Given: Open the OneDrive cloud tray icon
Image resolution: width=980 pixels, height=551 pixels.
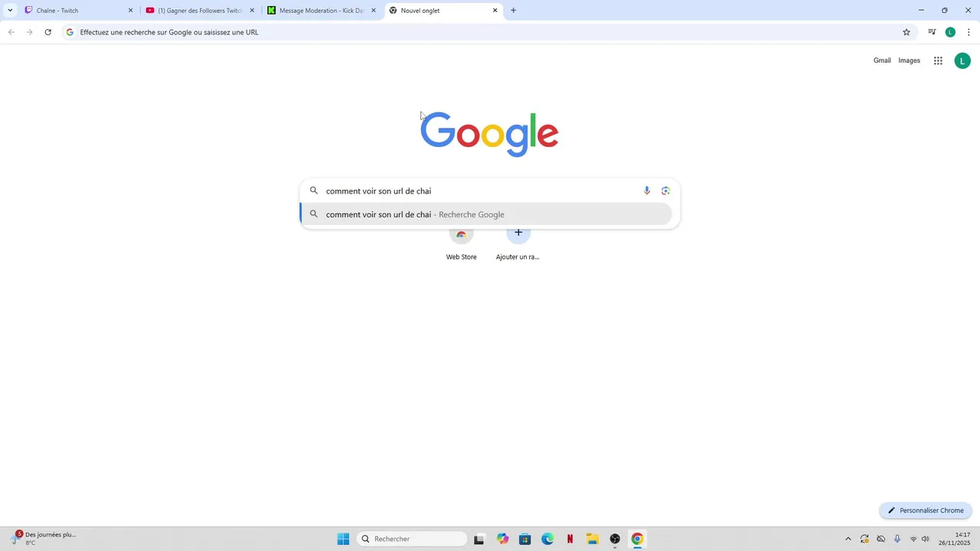Looking at the screenshot, I should [x=881, y=539].
